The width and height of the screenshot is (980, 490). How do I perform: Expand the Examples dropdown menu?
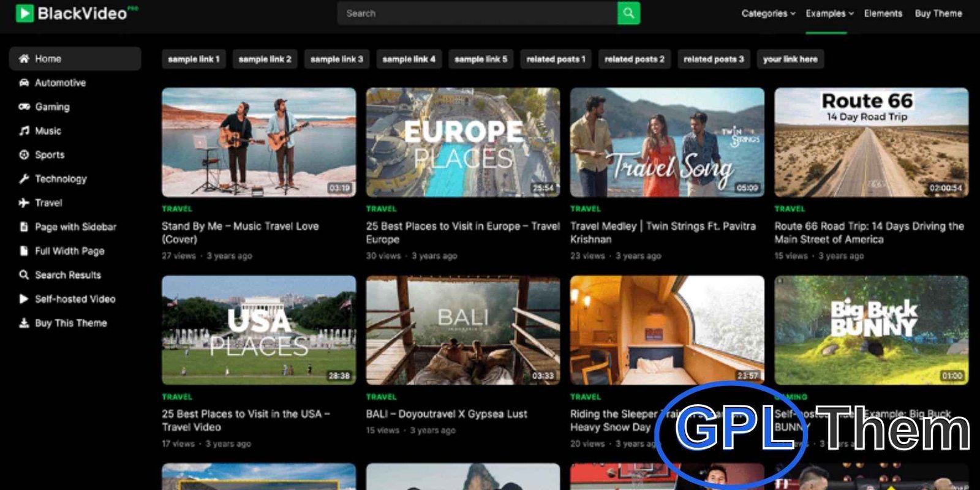[829, 13]
